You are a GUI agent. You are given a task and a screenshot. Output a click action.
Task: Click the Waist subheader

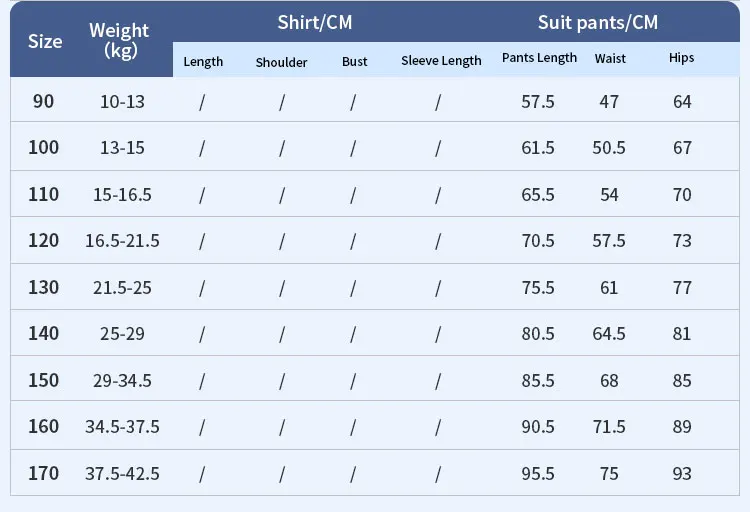(x=610, y=59)
